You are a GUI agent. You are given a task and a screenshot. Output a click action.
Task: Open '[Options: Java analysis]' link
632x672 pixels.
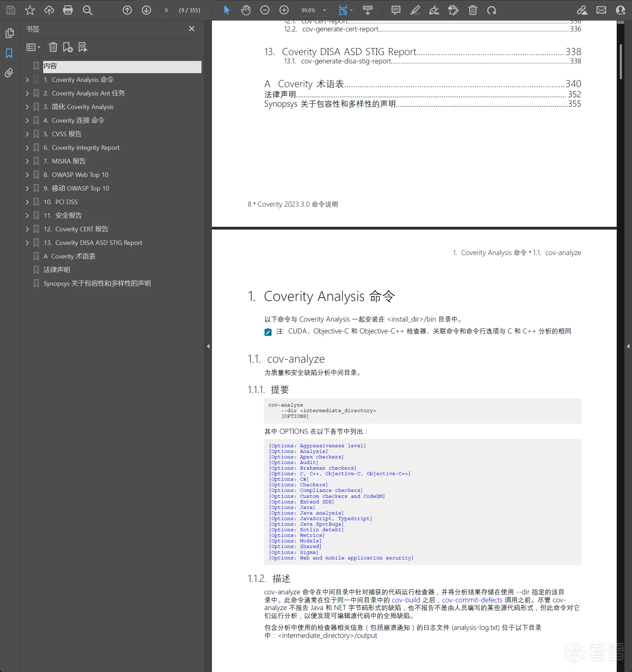(x=306, y=513)
